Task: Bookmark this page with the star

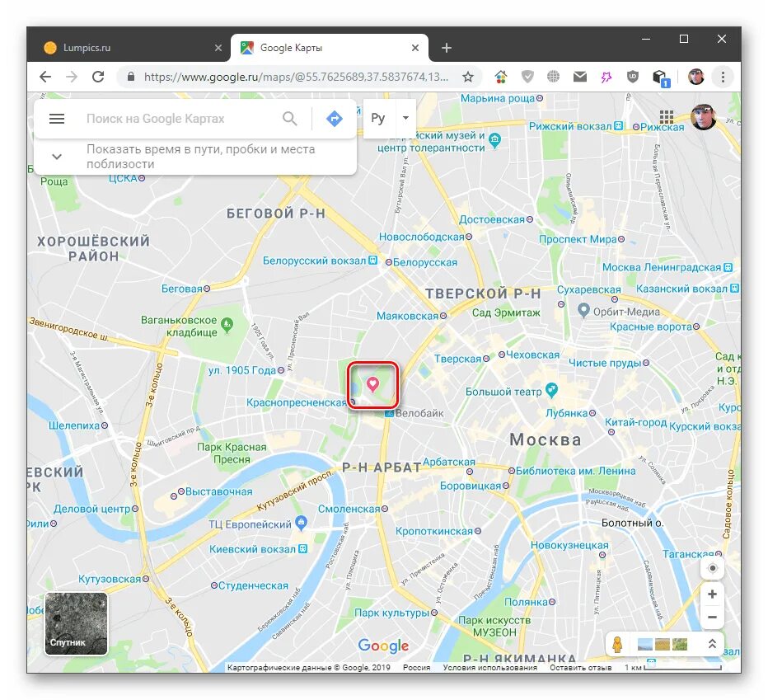Action: coord(468,77)
